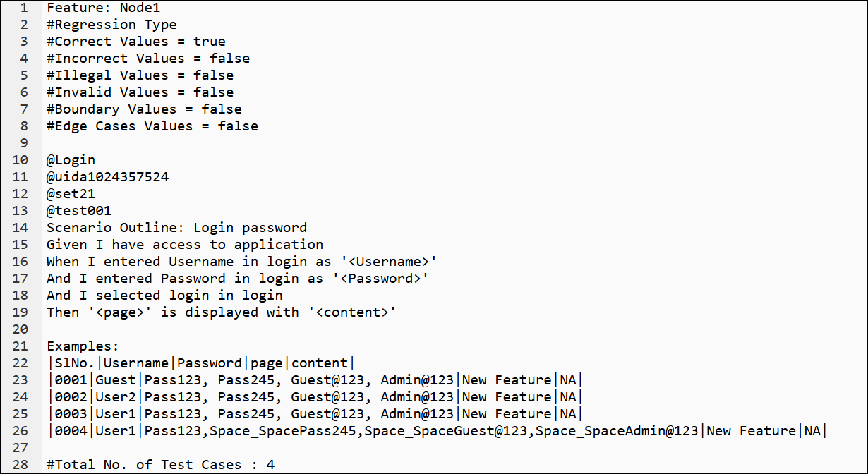Click the '#Boundary Values = false' line

(144, 109)
